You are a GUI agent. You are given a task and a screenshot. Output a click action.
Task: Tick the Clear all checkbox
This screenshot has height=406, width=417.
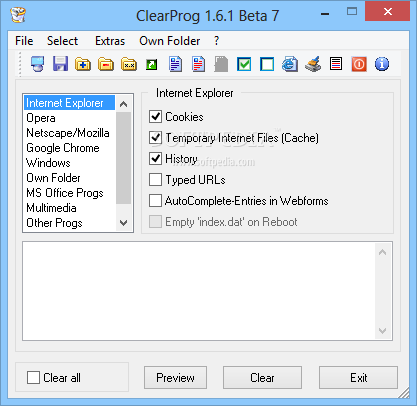click(33, 378)
